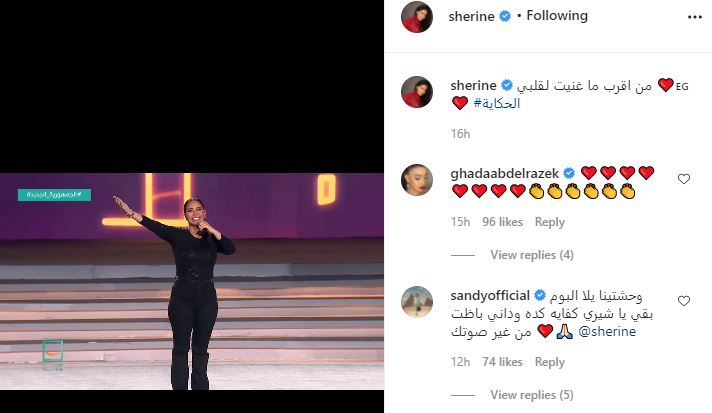
Task: Click sherine's avatar beside the caption
Action: 417,92
